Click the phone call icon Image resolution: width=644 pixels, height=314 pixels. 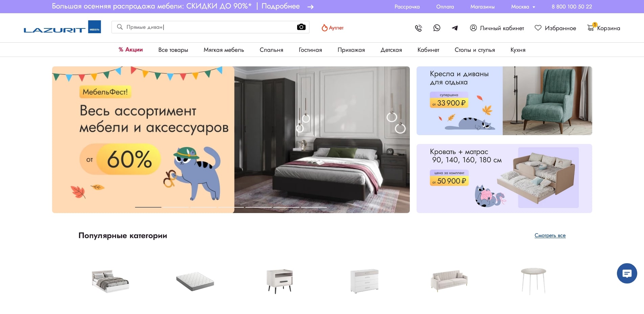click(x=418, y=28)
